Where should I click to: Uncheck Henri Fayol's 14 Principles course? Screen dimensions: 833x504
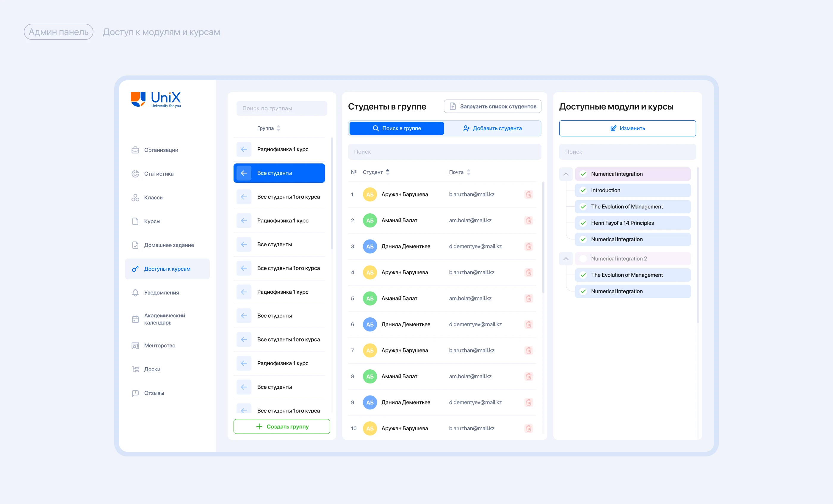pyautogui.click(x=583, y=223)
